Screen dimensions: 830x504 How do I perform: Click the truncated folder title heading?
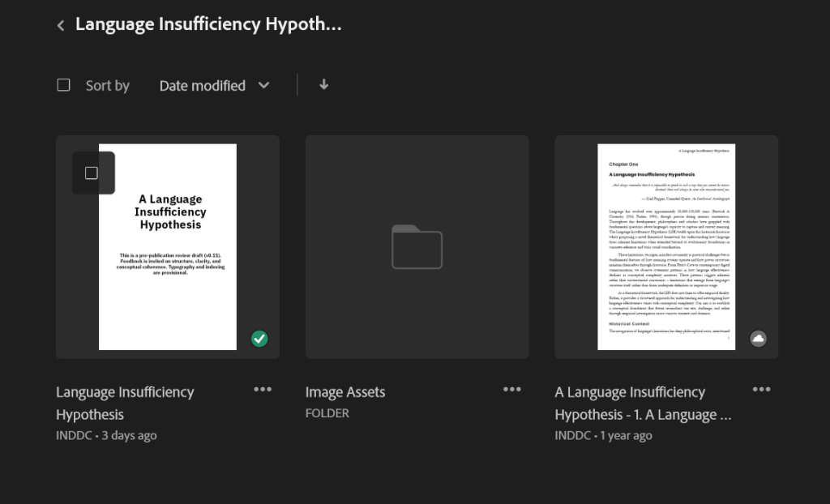coord(208,24)
